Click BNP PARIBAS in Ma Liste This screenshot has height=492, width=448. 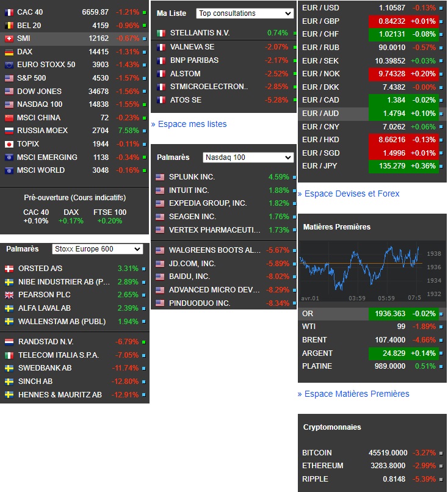pos(194,60)
